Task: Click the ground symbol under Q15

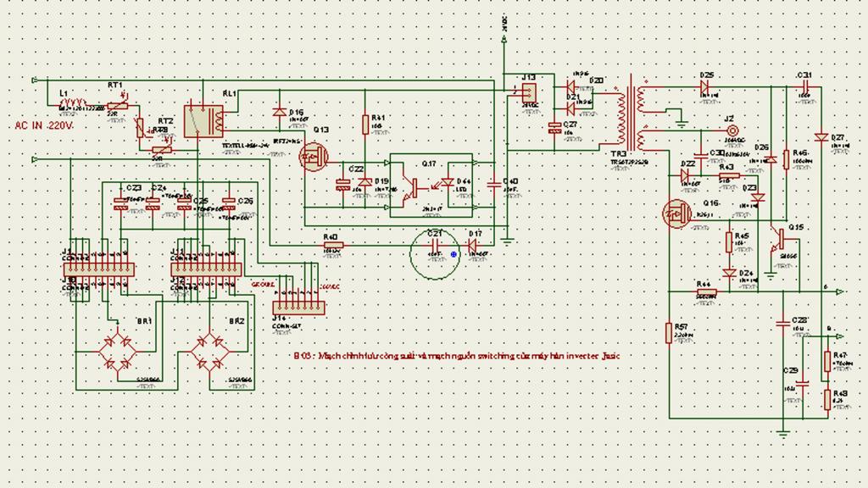Action: [770, 275]
